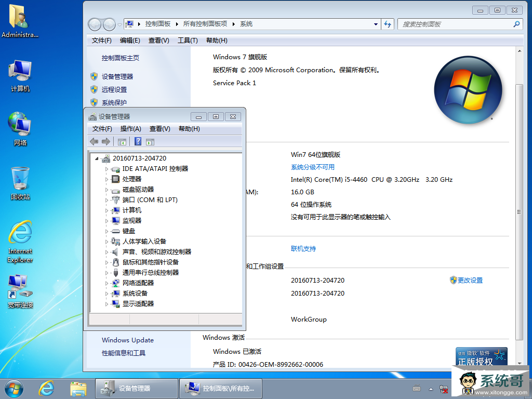Click the 所有控制面板项 breadcrumb segment

point(205,24)
